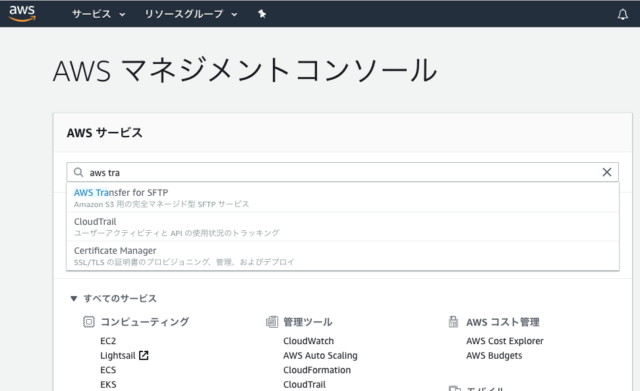Click the search magnifier icon

[78, 173]
